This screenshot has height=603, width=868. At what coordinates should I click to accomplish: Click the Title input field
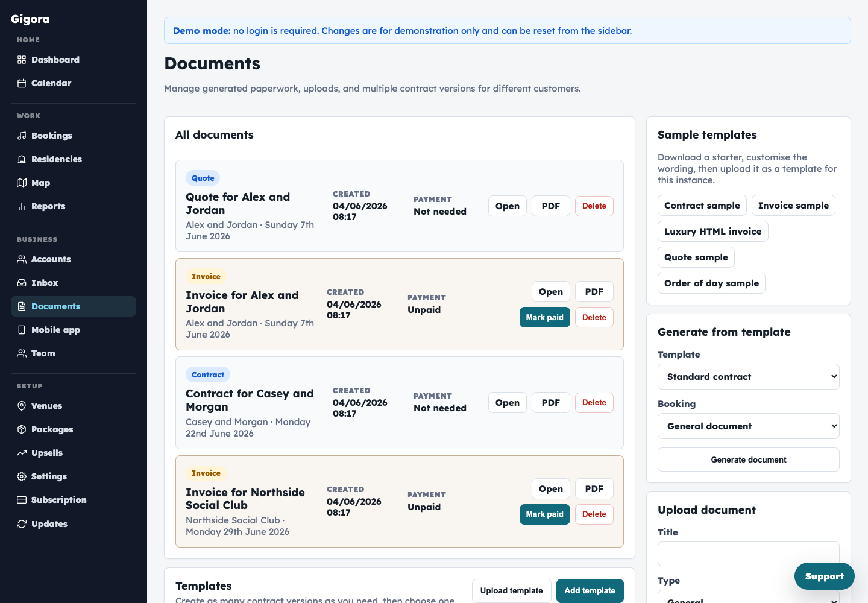point(749,554)
